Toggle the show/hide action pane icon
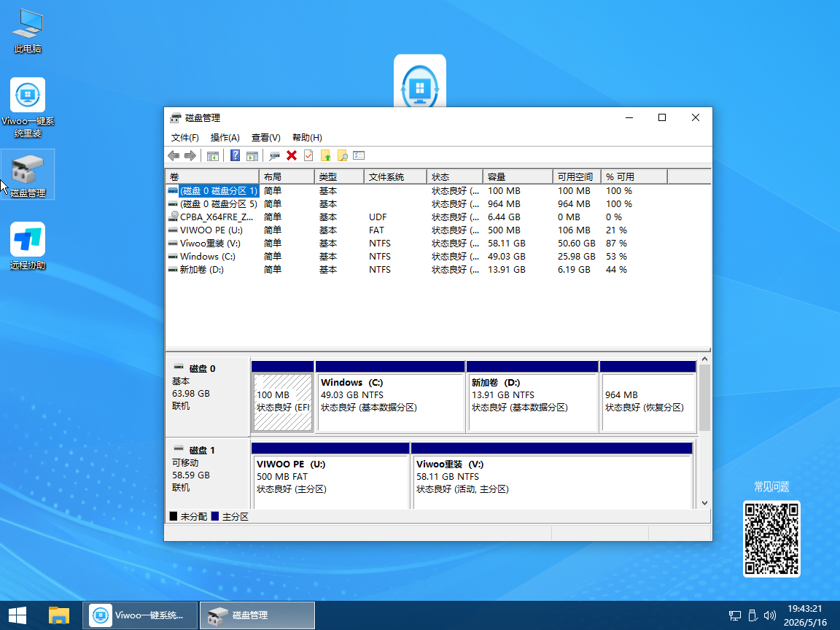This screenshot has width=840, height=630. pyautogui.click(x=252, y=156)
